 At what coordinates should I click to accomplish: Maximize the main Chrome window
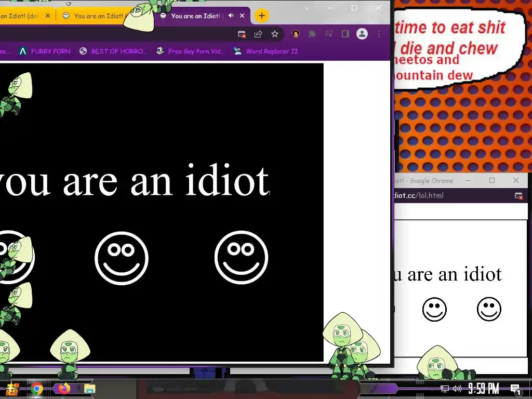coord(354,8)
